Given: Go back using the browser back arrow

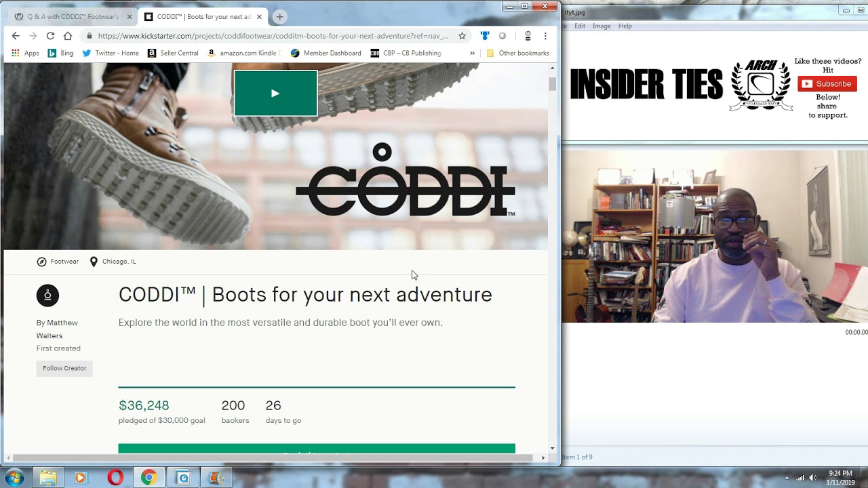Looking at the screenshot, I should 16,36.
